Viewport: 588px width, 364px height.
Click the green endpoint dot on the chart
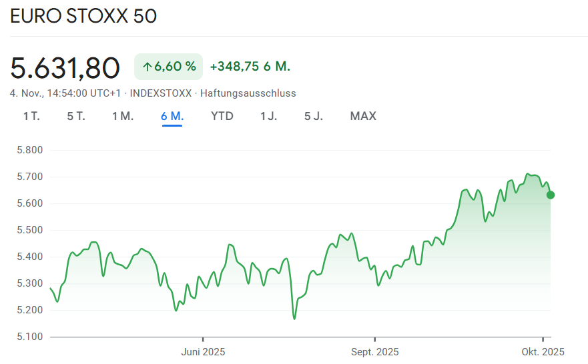click(x=551, y=195)
